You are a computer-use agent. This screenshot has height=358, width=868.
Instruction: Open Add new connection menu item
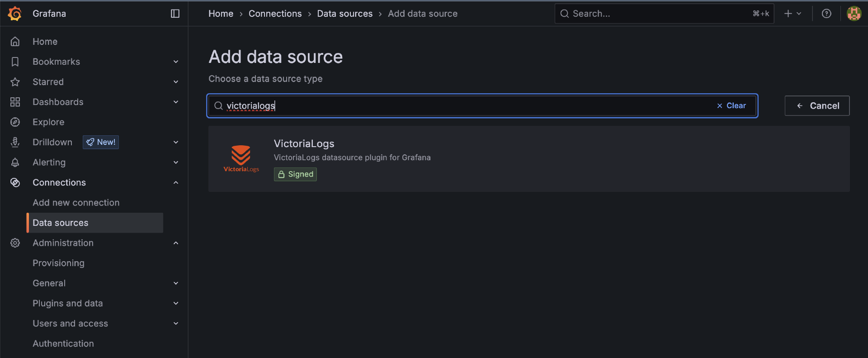pos(76,203)
